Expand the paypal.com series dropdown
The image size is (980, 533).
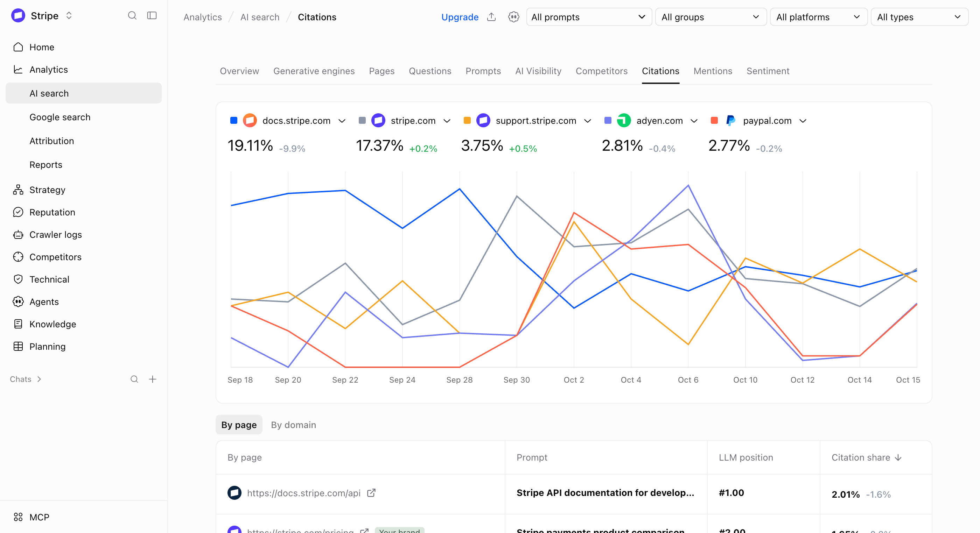(803, 121)
